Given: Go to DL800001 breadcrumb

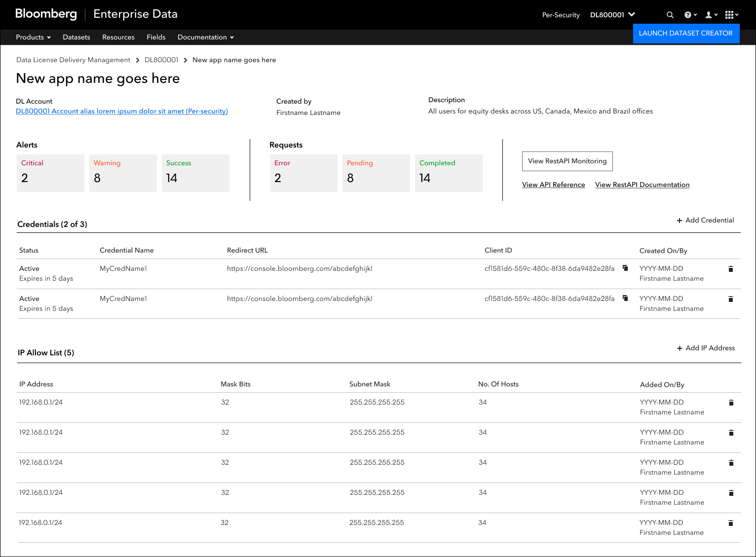Looking at the screenshot, I should pyautogui.click(x=161, y=60).
